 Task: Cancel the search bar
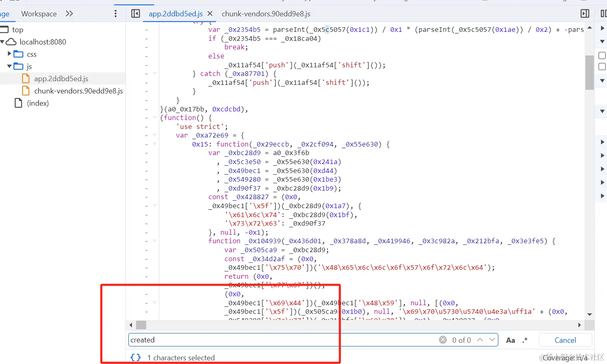point(565,340)
